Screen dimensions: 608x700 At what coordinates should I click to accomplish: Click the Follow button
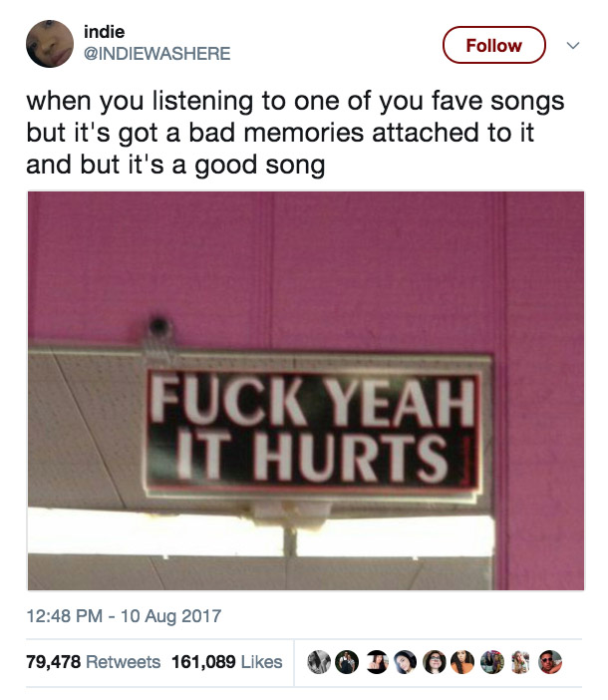(x=493, y=45)
